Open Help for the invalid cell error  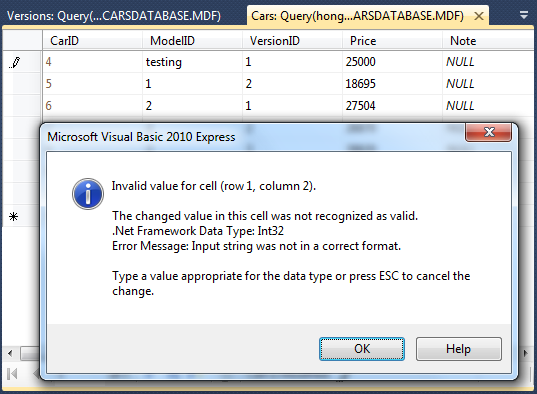(x=459, y=349)
